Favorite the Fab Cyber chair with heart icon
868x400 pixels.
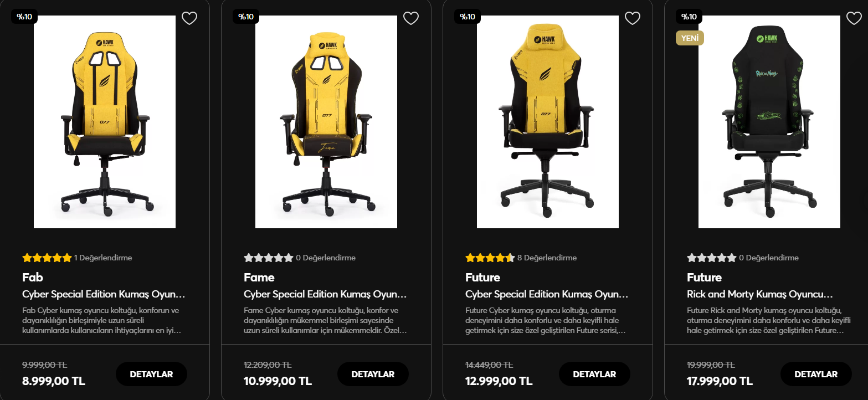click(189, 18)
